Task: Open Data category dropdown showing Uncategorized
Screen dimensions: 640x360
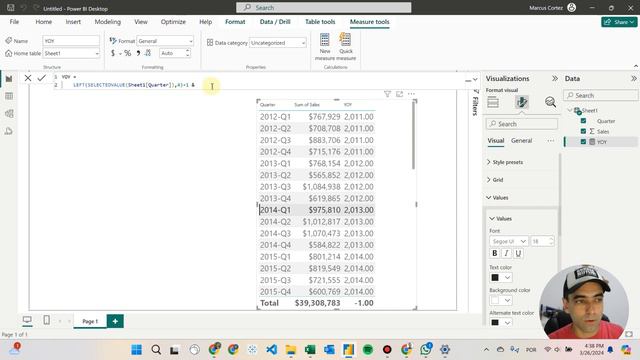Action: (x=278, y=42)
